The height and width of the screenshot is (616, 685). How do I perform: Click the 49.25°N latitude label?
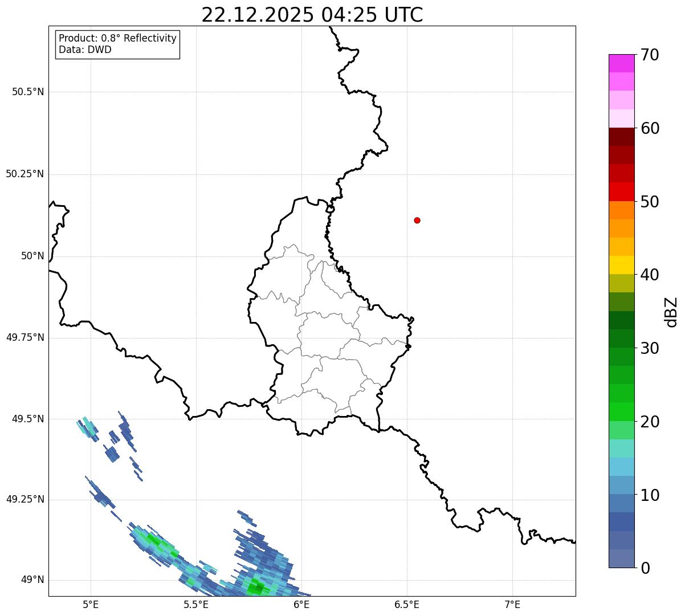point(25,499)
